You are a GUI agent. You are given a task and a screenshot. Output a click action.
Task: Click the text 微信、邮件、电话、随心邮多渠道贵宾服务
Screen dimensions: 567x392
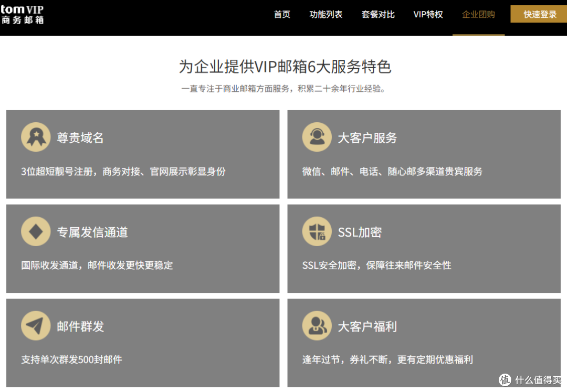pos(392,171)
